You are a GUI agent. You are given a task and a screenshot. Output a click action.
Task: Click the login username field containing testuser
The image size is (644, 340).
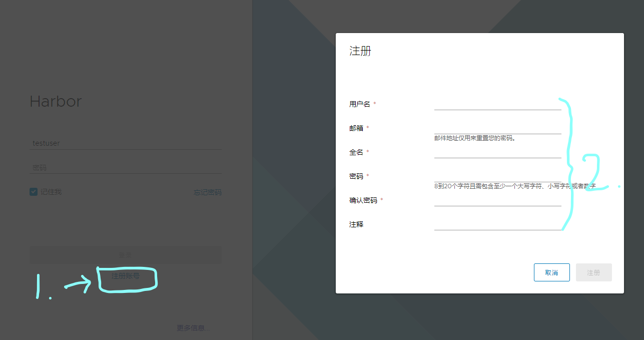[x=126, y=143]
